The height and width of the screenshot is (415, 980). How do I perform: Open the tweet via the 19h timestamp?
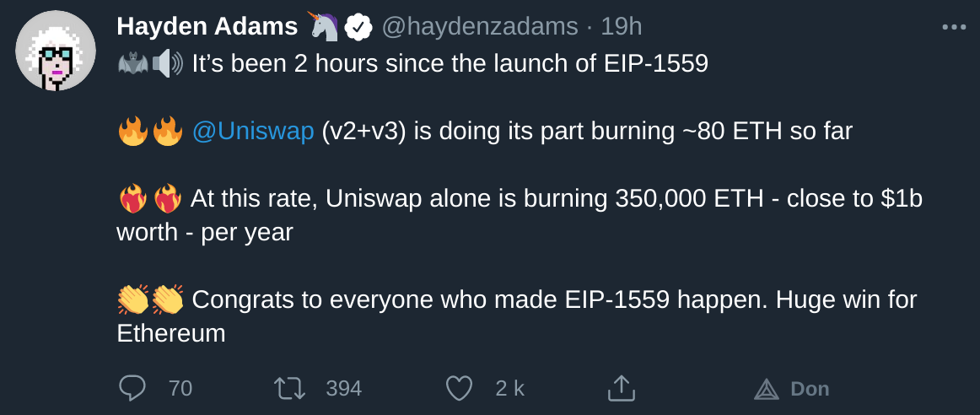tap(621, 27)
